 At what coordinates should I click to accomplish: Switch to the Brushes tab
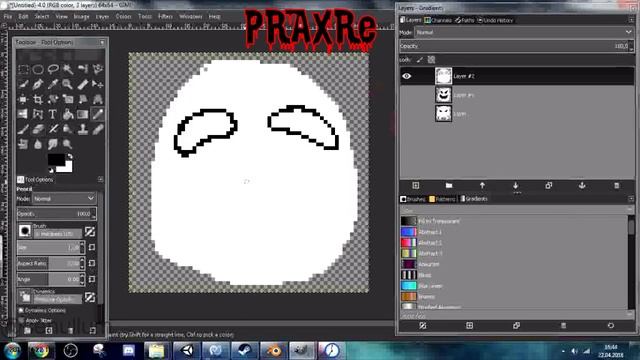[x=413, y=199]
